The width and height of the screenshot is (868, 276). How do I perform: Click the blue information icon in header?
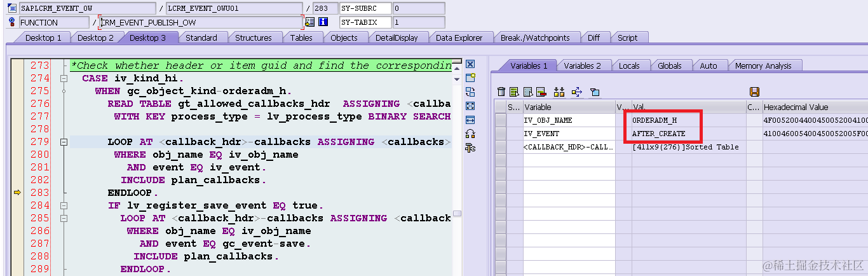click(323, 22)
